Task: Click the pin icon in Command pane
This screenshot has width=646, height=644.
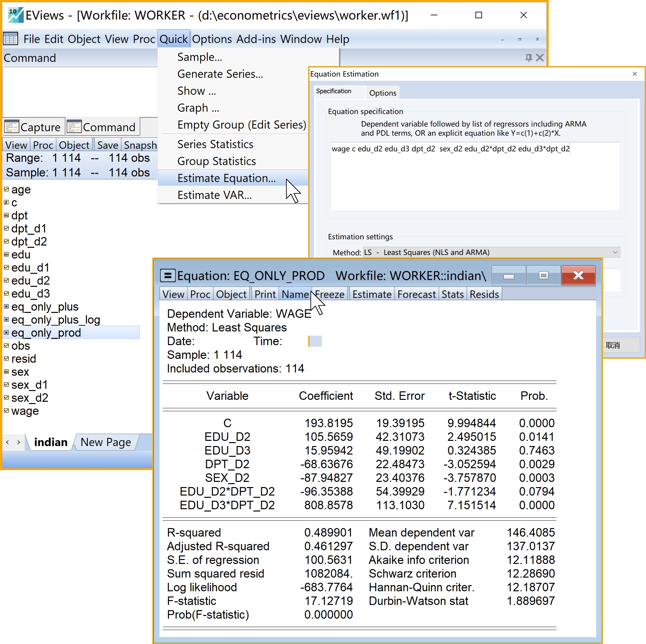Action: point(528,58)
